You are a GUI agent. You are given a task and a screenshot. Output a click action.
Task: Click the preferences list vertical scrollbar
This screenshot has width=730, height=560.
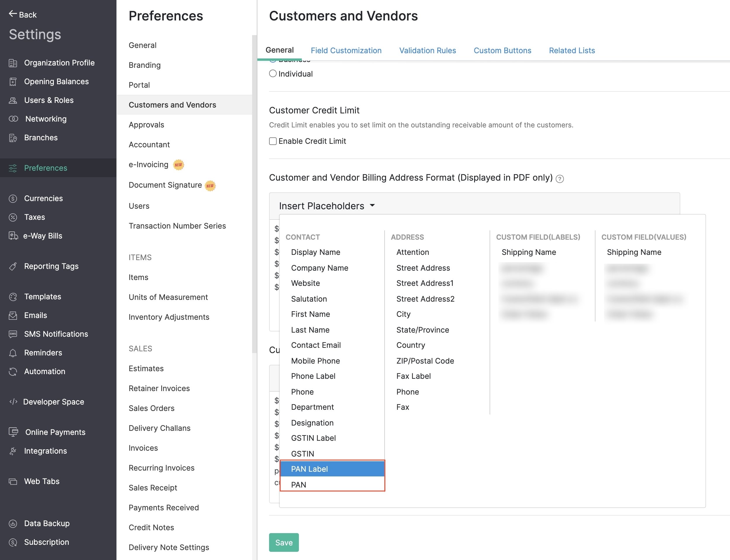click(x=254, y=193)
